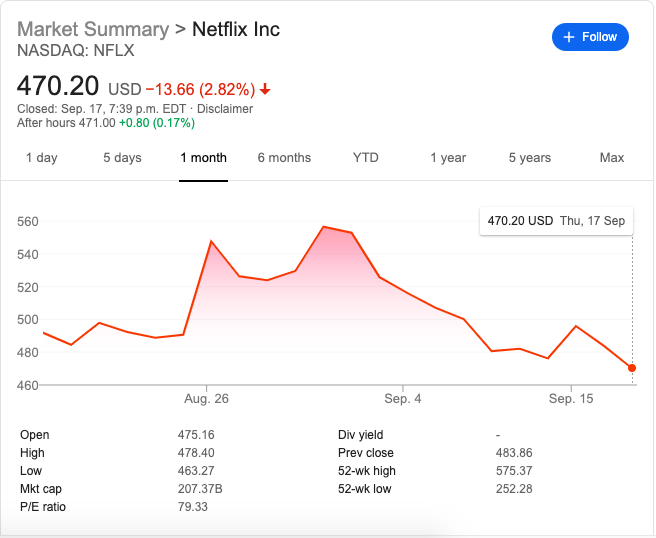
Task: Open the Market Summary breadcrumb link
Action: pos(93,29)
